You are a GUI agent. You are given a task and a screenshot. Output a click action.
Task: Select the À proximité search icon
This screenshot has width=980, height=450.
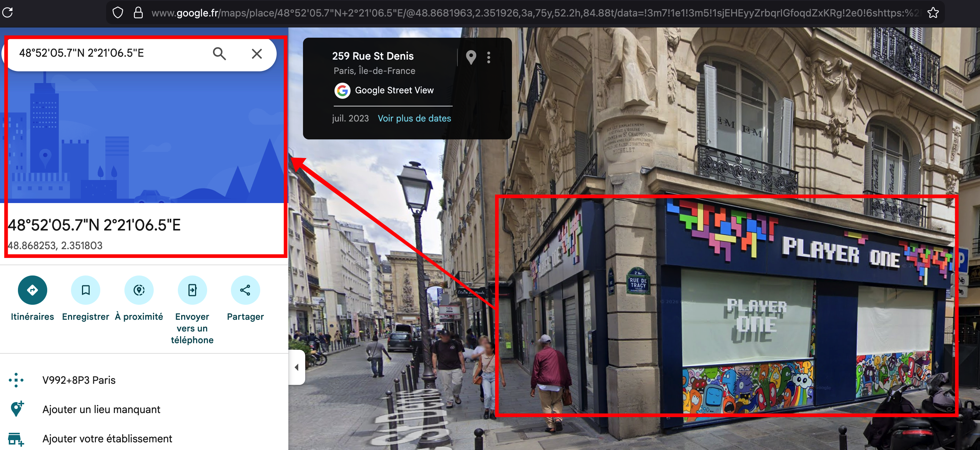click(x=139, y=290)
